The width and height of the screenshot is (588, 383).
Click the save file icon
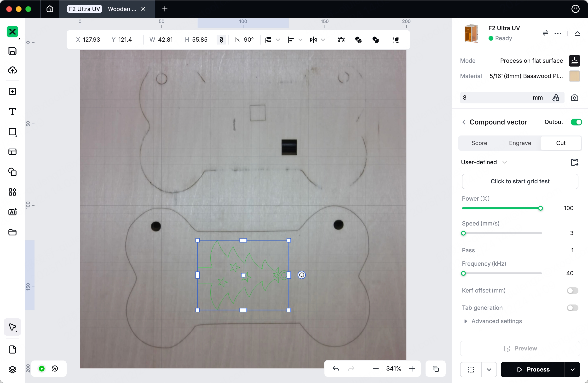coord(12,51)
